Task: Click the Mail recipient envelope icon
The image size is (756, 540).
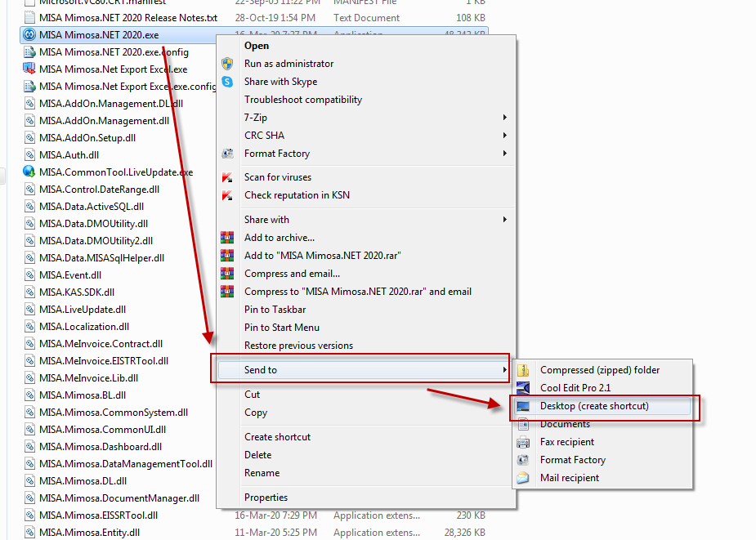Action: 523,478
